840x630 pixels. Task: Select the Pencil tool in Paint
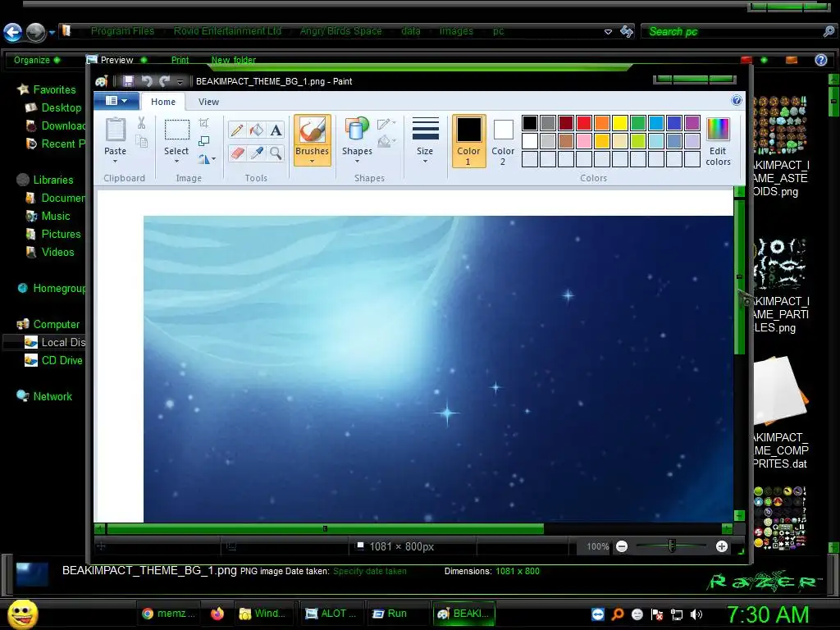coord(237,130)
